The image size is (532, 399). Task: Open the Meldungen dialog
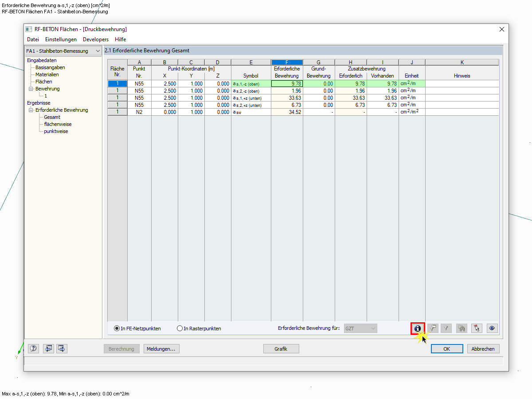[161, 348]
